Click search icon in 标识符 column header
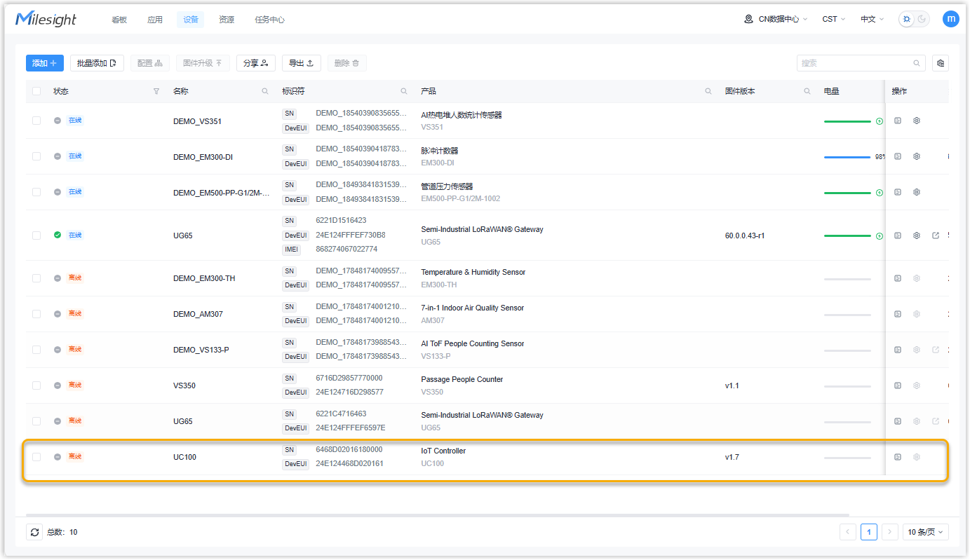The image size is (970, 560). [x=404, y=91]
